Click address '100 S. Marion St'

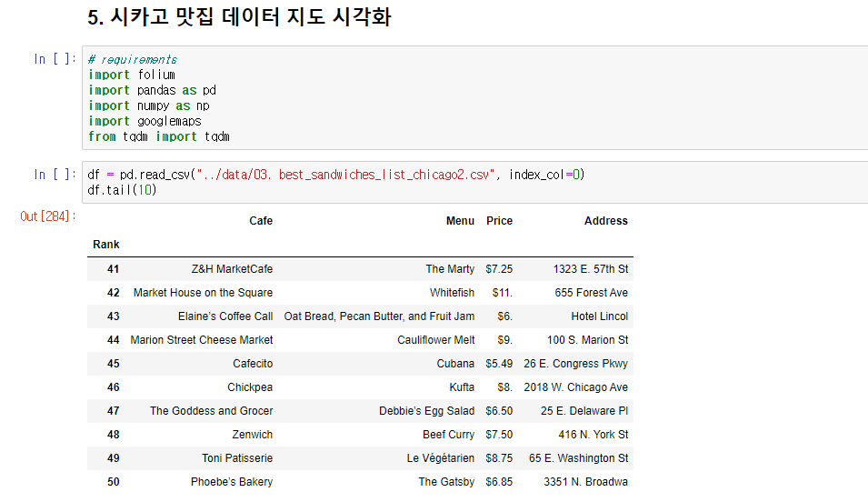[587, 339]
